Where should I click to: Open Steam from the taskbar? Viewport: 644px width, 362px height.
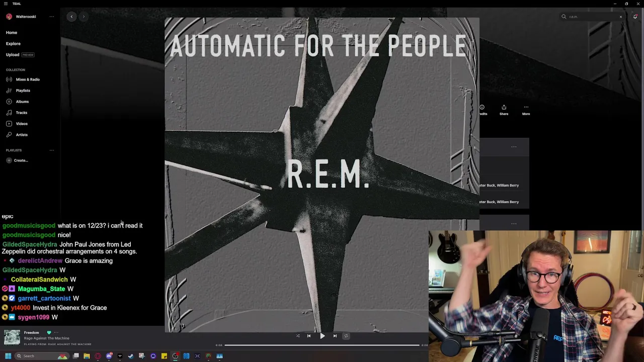click(x=131, y=356)
